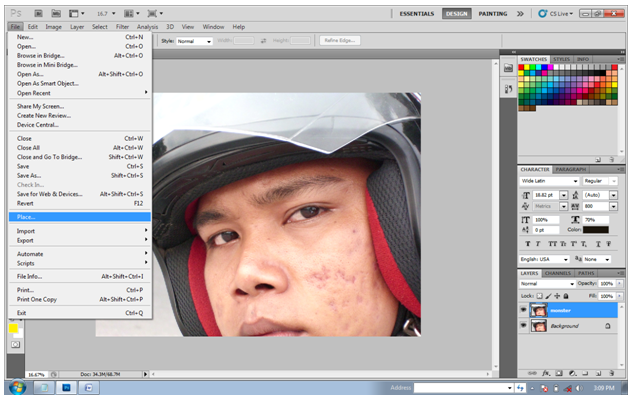Launch Bridge from the application bar
634x403 pixels.
click(x=38, y=13)
